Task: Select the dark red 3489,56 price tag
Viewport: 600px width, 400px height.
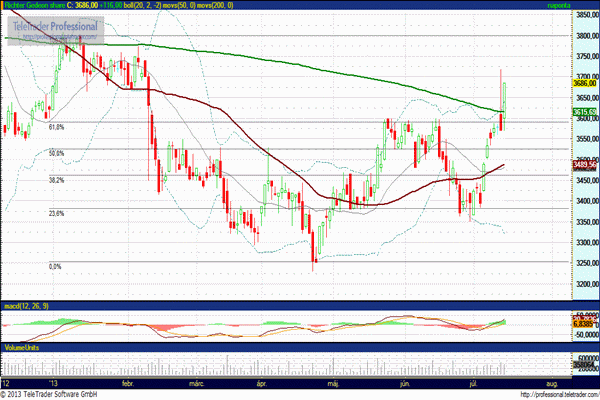Action: click(x=585, y=165)
